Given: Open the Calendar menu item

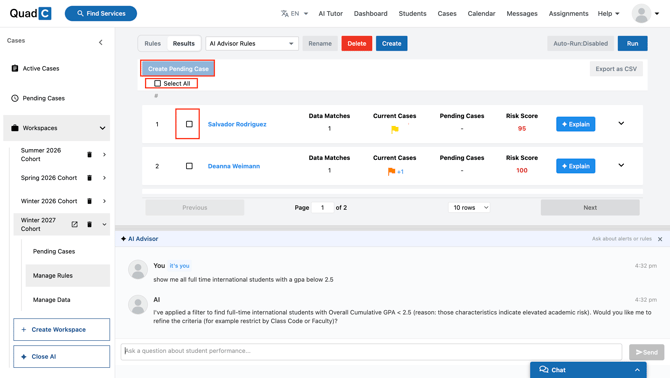Looking at the screenshot, I should coord(481,14).
